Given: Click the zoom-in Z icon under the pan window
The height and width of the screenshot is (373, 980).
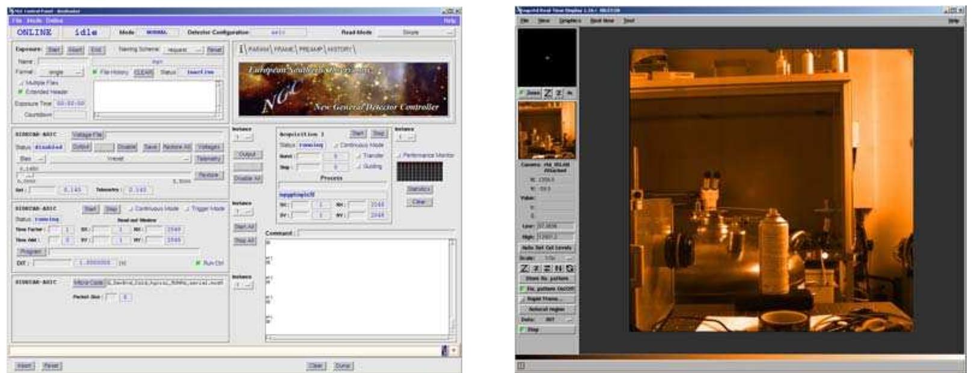Looking at the screenshot, I should tap(548, 93).
